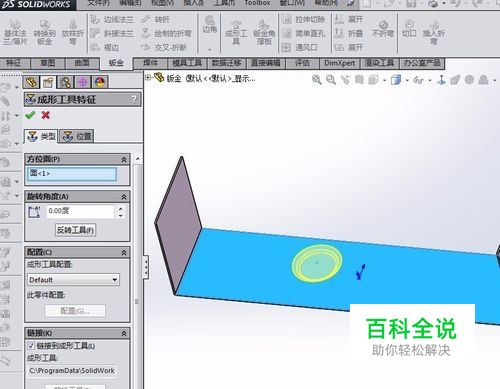
Task: Open the DimXpertManager tab icon
Action: 83,82
